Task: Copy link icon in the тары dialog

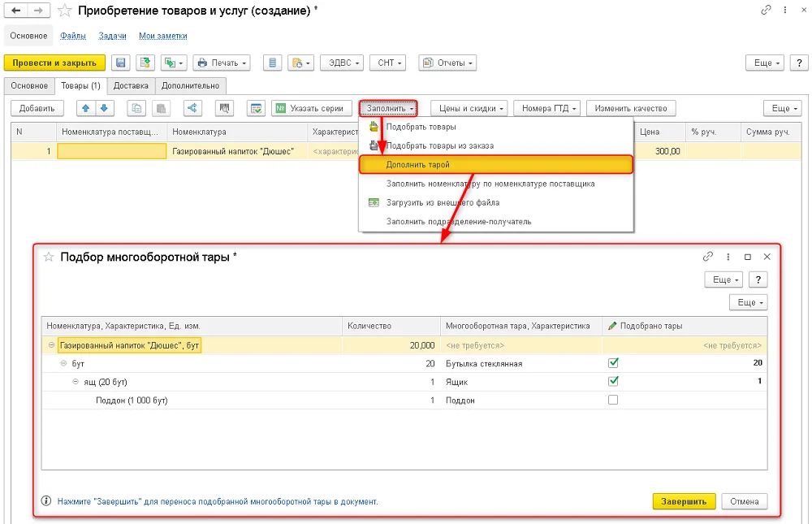Action: point(707,257)
